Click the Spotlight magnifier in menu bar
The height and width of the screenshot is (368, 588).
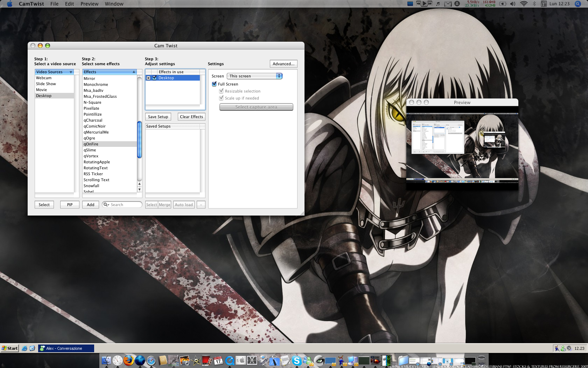[578, 4]
